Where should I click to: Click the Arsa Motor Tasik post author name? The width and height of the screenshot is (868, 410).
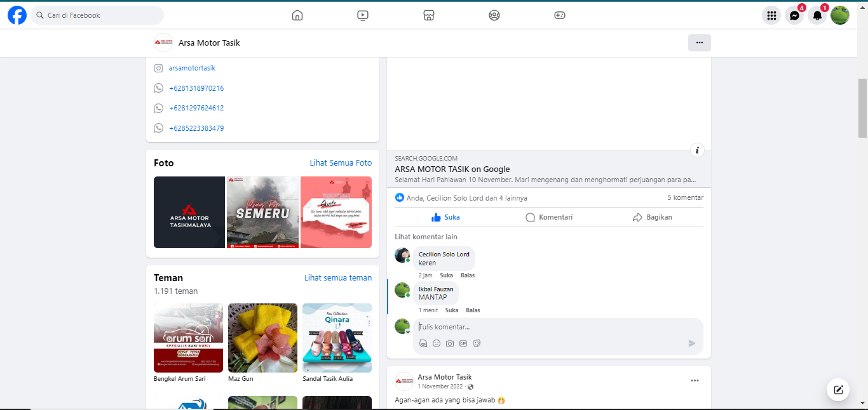445,377
